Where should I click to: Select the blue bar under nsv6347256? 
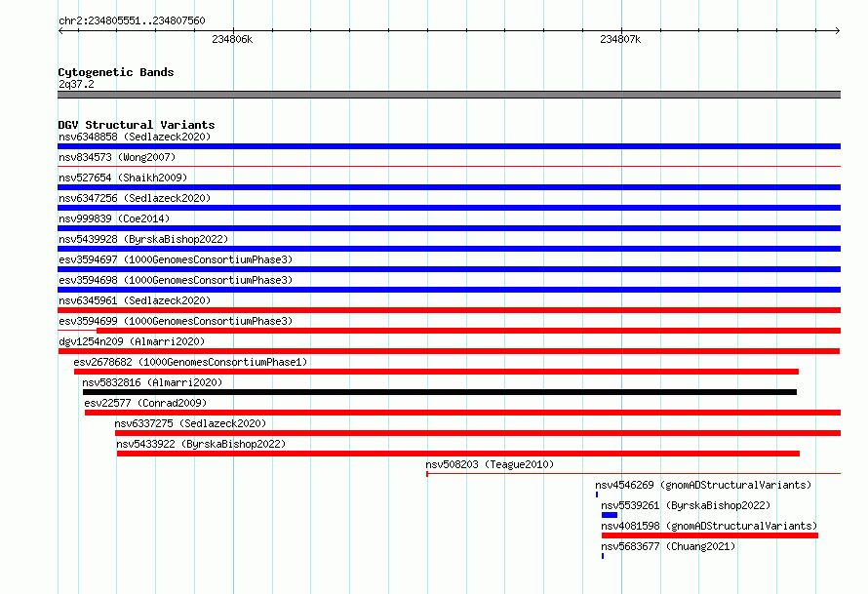(449, 208)
